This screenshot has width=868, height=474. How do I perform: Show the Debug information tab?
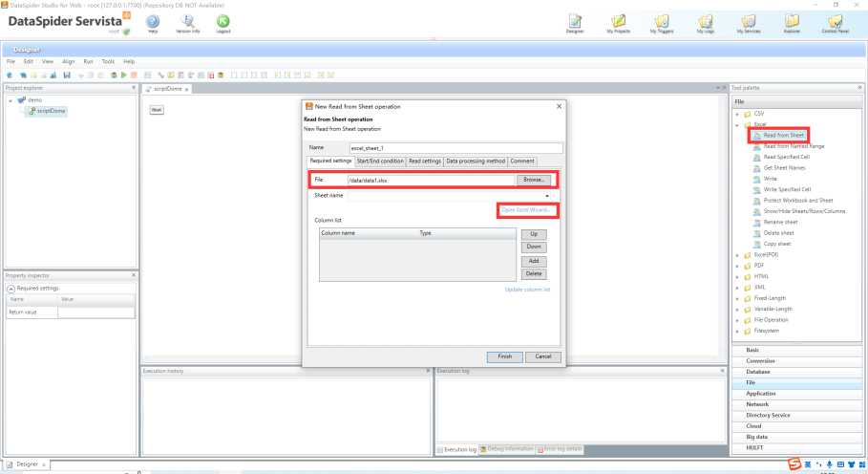pos(506,449)
